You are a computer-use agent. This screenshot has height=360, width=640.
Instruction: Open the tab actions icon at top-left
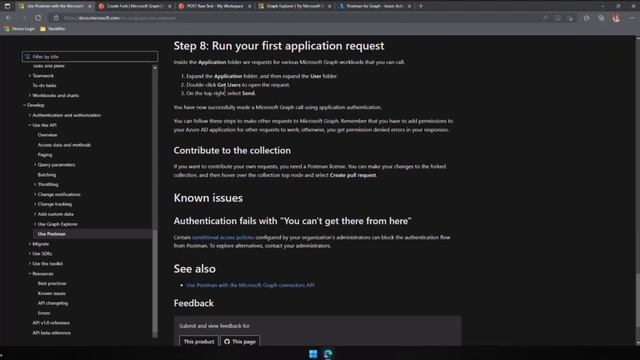point(7,6)
